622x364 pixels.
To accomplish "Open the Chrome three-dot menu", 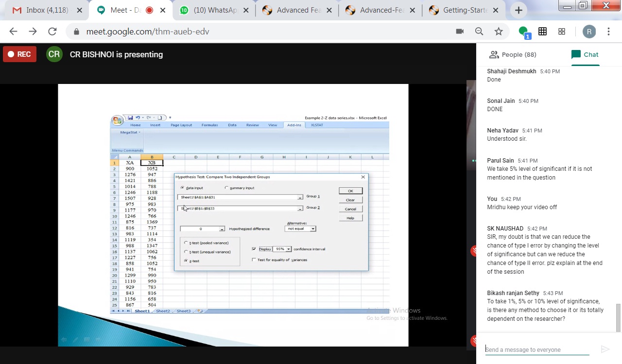I will 608,32.
